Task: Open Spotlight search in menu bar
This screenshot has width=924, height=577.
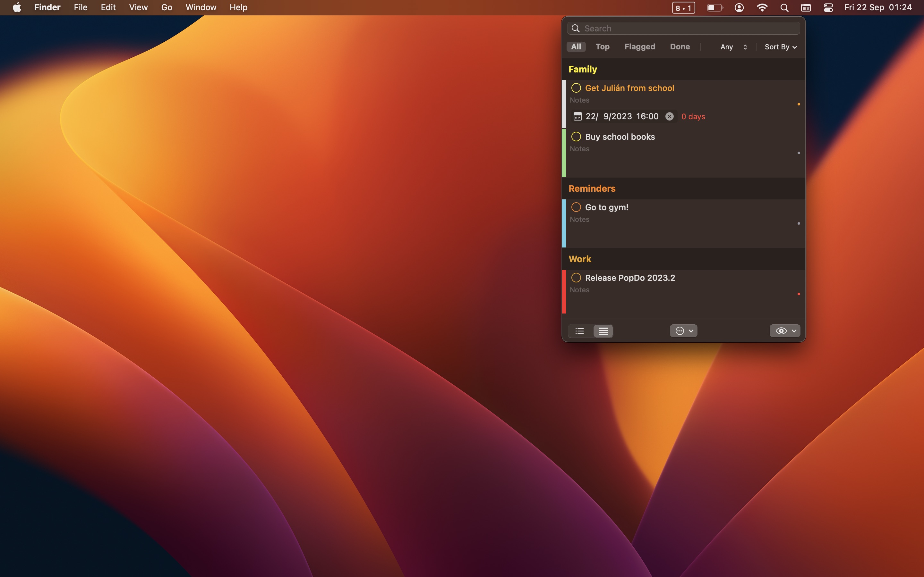Action: [784, 8]
